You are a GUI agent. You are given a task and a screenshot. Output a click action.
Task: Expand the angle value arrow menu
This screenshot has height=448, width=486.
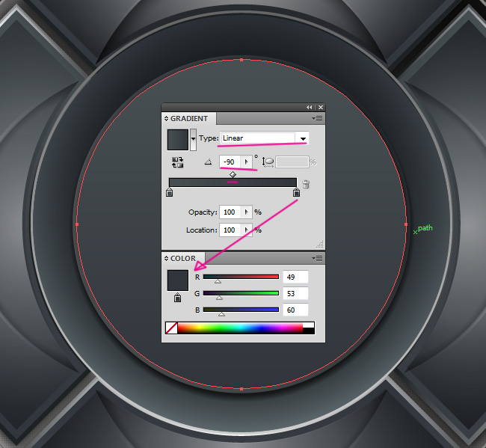246,162
